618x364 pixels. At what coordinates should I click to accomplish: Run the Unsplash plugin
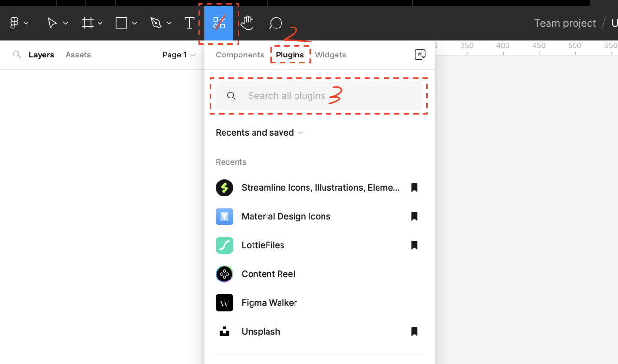[261, 332]
